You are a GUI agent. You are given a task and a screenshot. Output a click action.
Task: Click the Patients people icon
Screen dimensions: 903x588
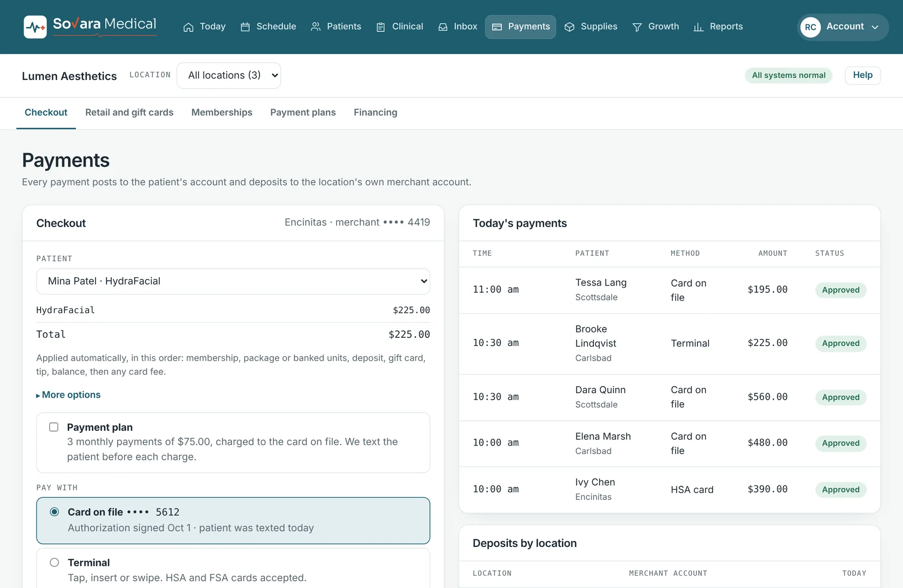(x=316, y=27)
